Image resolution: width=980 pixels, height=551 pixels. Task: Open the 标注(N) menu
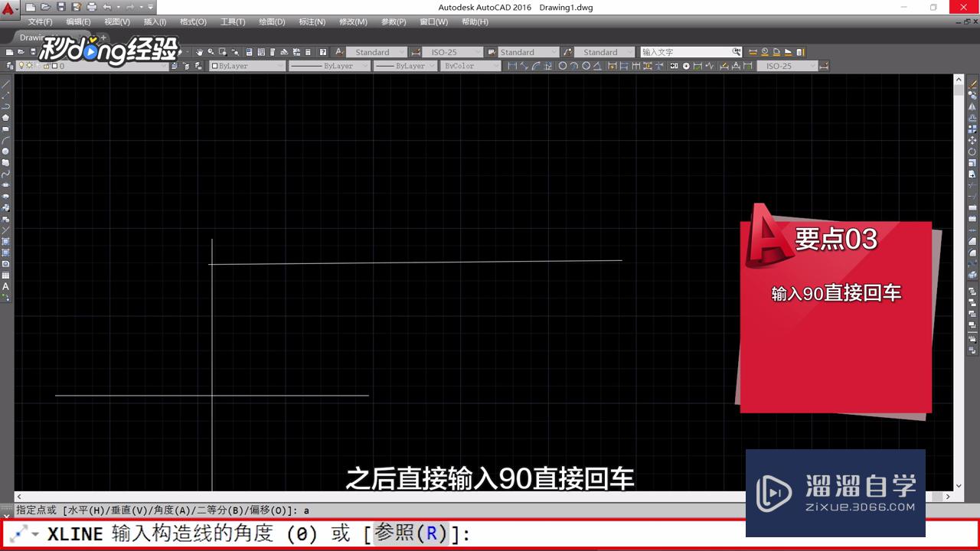(312, 21)
